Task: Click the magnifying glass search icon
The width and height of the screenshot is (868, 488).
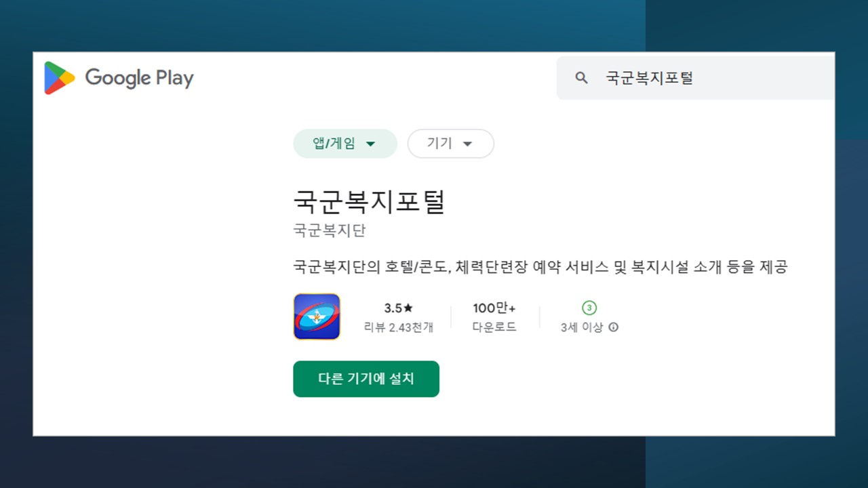Action: click(581, 78)
